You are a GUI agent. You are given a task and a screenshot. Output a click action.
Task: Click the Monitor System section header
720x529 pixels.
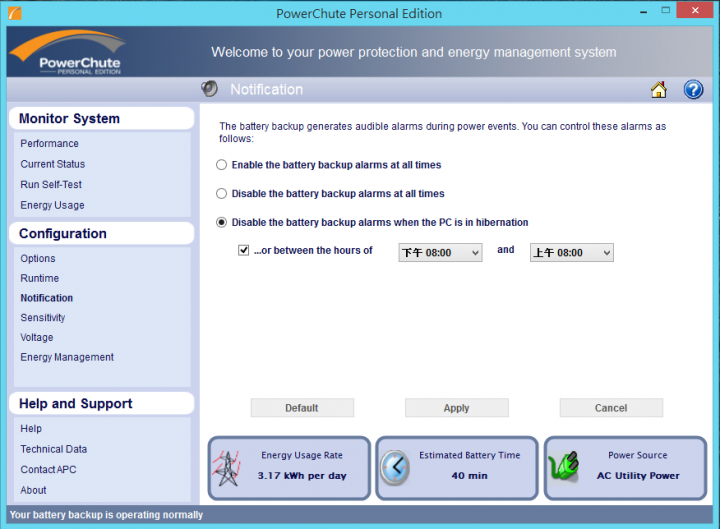pos(101,118)
